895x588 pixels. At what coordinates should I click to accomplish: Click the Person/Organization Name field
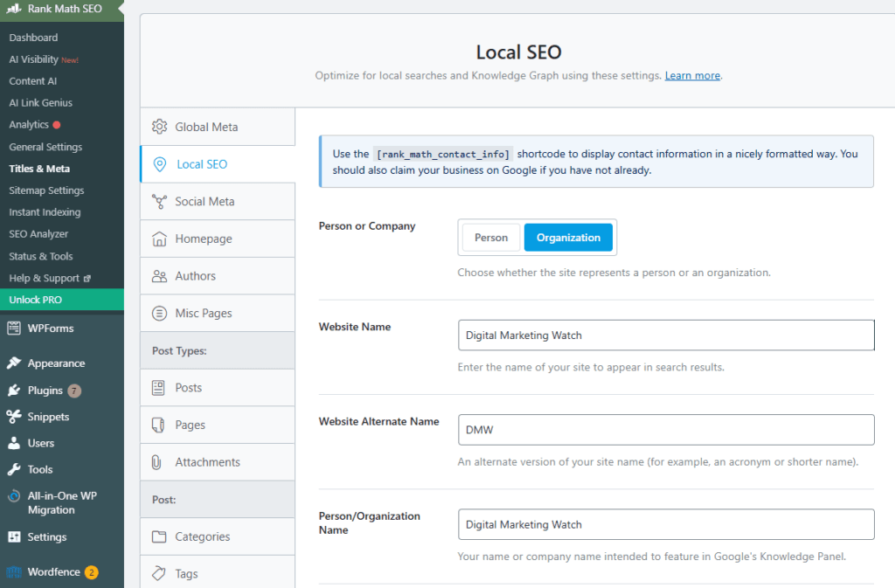coord(666,525)
